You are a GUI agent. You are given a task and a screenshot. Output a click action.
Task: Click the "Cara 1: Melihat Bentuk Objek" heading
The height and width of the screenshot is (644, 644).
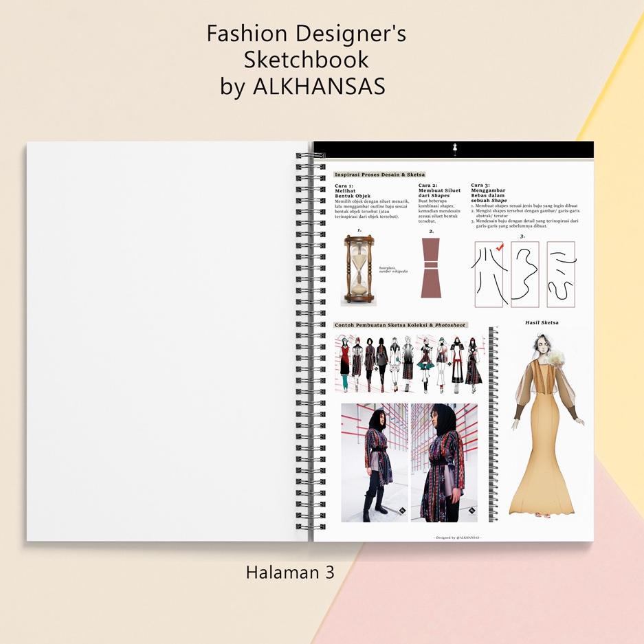pos(353,191)
